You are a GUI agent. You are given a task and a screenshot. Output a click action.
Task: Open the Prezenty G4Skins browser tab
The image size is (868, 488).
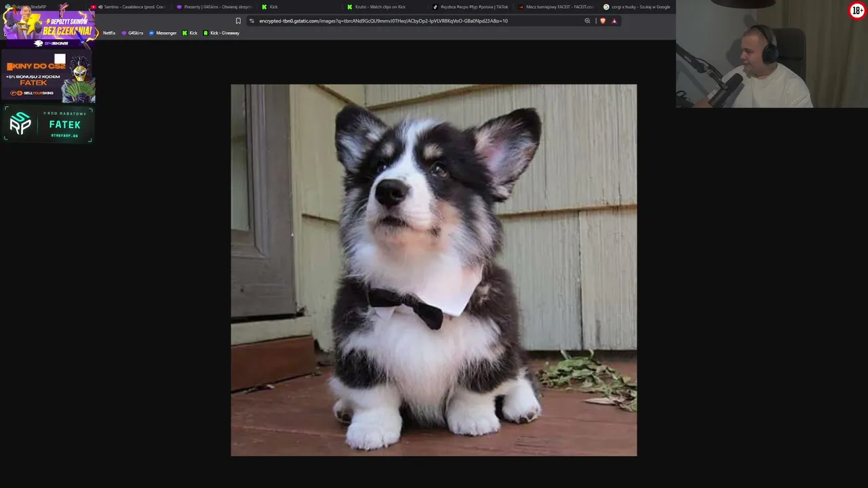click(213, 7)
